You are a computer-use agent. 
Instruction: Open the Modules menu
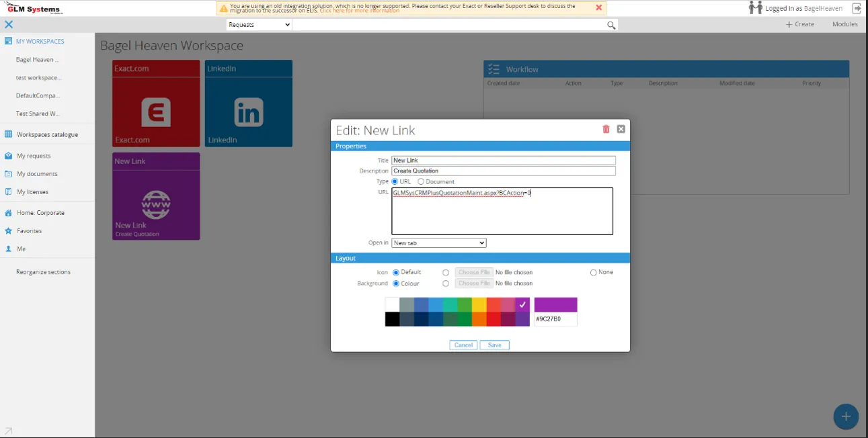[x=844, y=24]
